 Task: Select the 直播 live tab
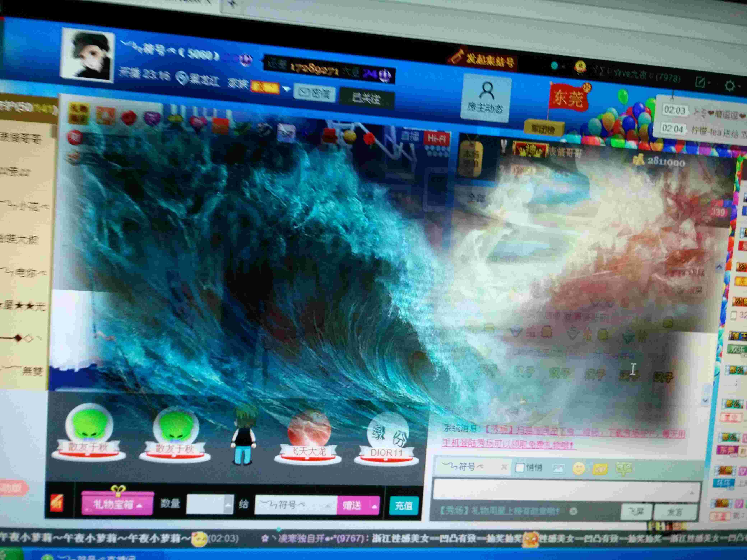[x=410, y=136]
